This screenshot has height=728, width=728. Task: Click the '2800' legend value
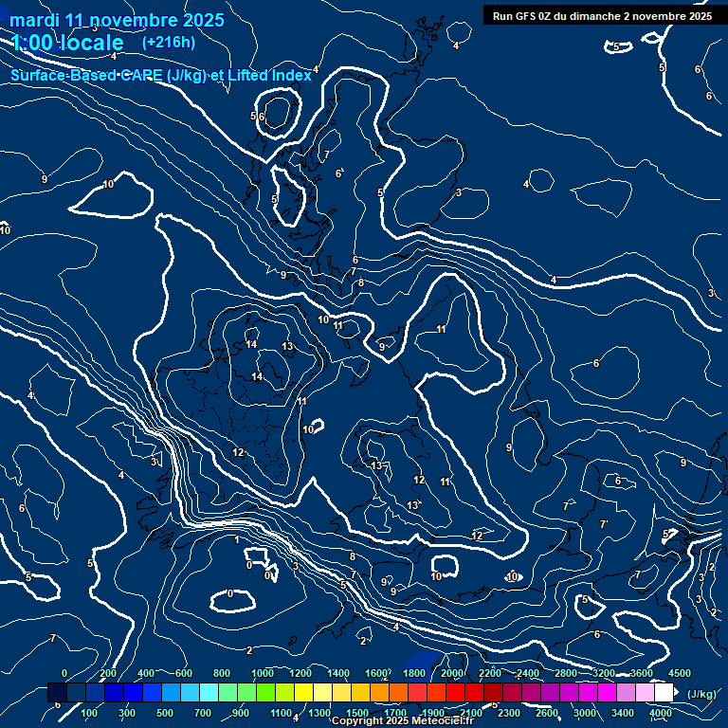(x=566, y=673)
